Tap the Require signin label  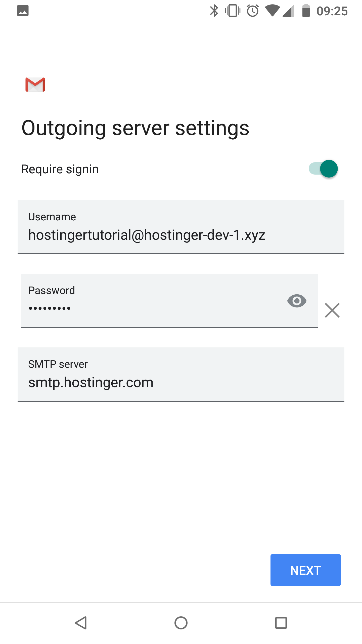[60, 169]
